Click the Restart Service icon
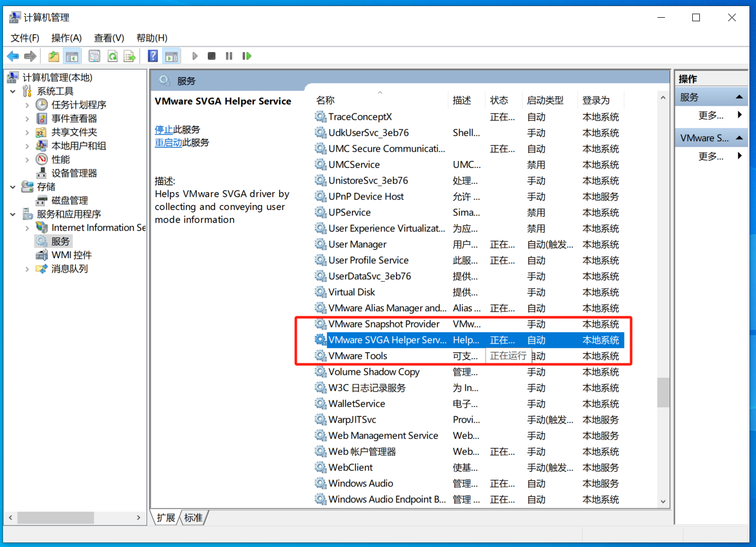The height and width of the screenshot is (547, 756). [247, 56]
